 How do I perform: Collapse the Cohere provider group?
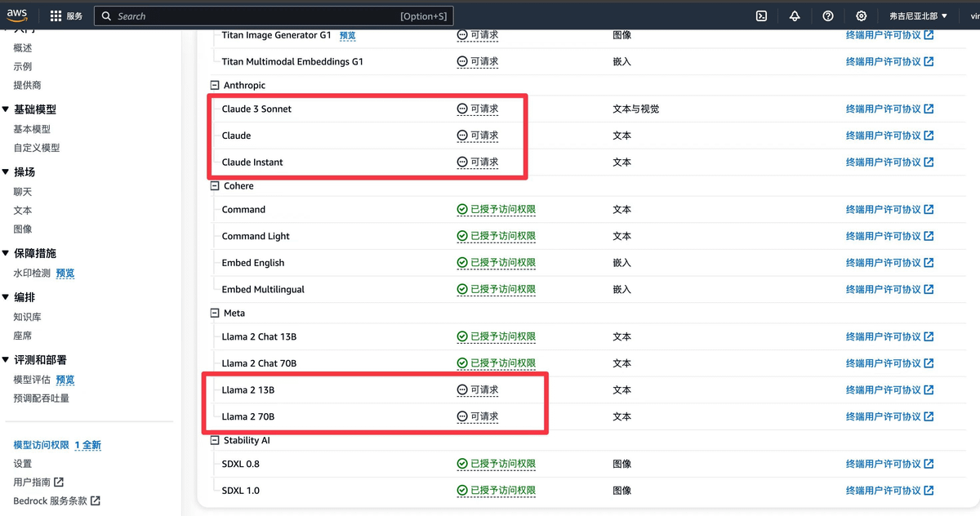pos(215,186)
